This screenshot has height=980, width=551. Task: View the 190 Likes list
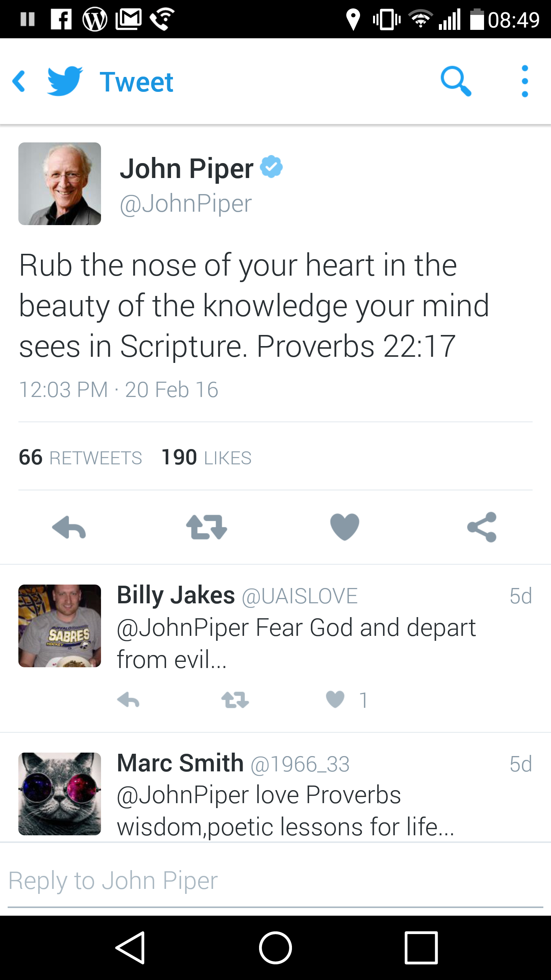pyautogui.click(x=207, y=457)
